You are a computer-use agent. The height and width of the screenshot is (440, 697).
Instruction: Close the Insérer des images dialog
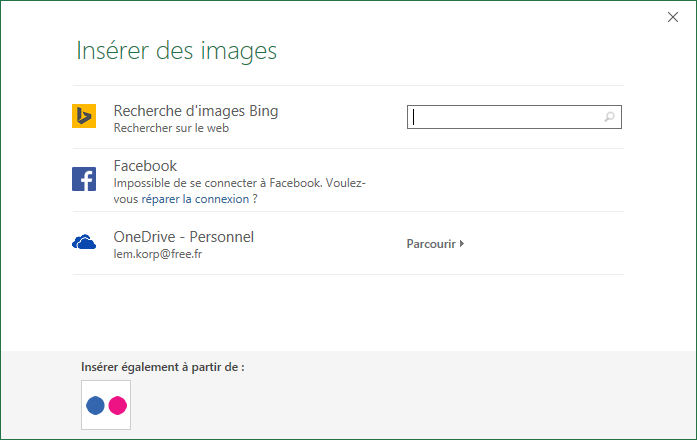coord(671,16)
